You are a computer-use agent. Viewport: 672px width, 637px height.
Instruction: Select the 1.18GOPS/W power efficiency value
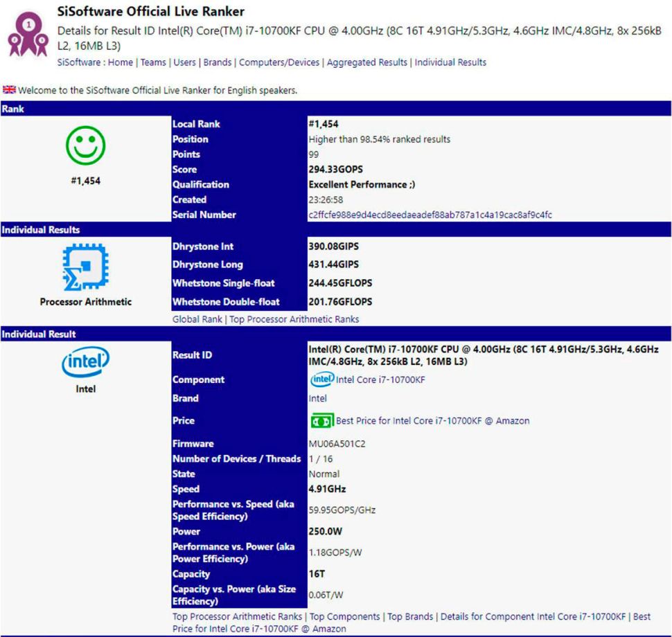tap(335, 553)
